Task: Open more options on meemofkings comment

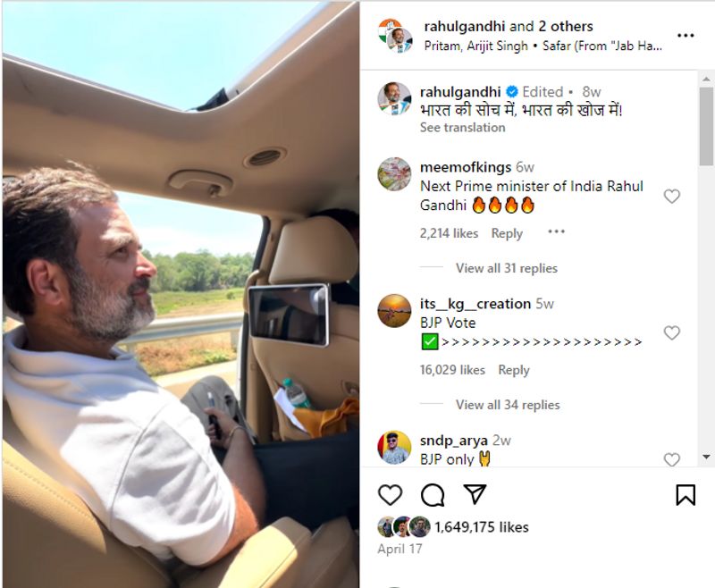Action: [556, 232]
